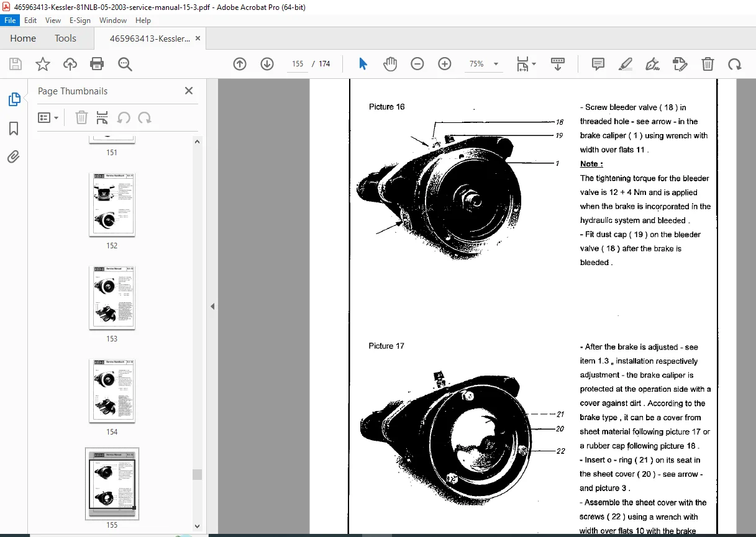Print the document with the printer icon
756x537 pixels.
tap(97, 64)
